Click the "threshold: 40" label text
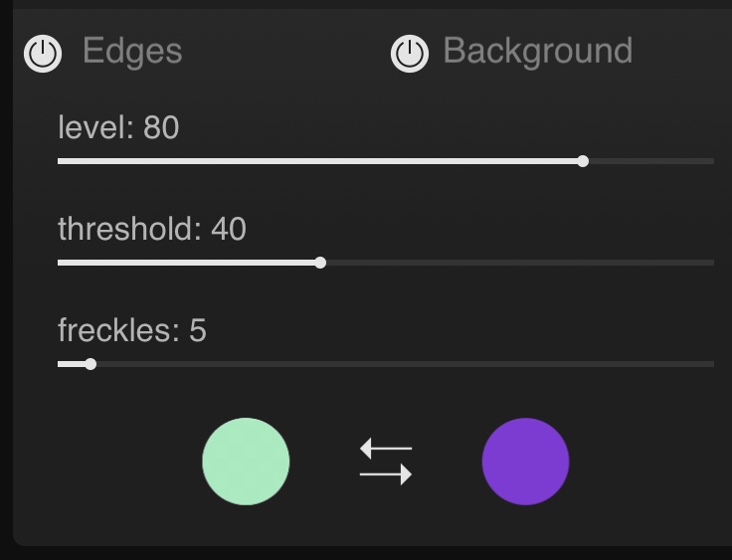 152,229
